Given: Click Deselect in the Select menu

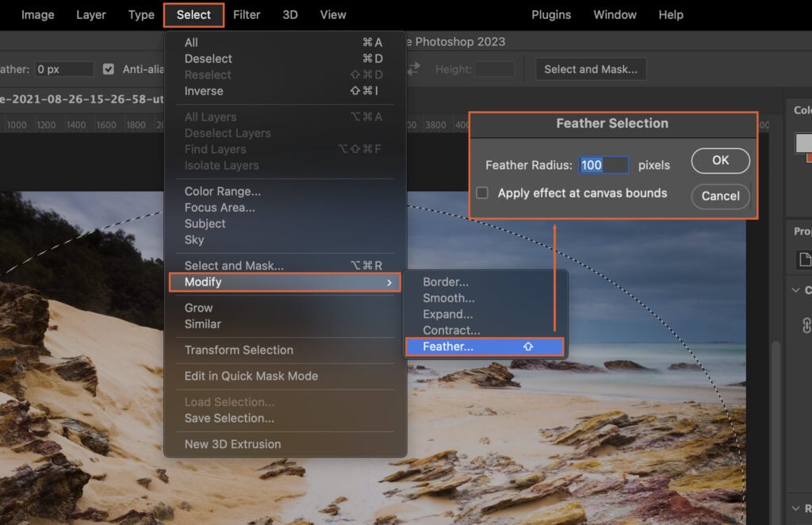Looking at the screenshot, I should [x=209, y=58].
